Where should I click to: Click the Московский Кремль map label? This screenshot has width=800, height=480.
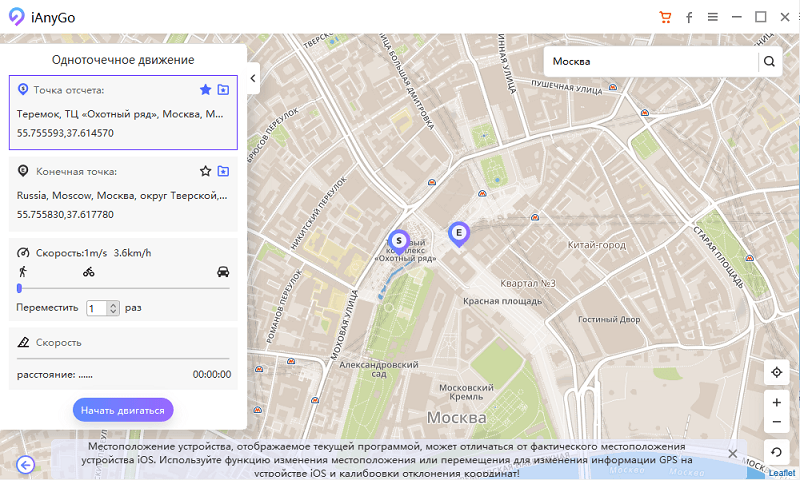click(466, 392)
